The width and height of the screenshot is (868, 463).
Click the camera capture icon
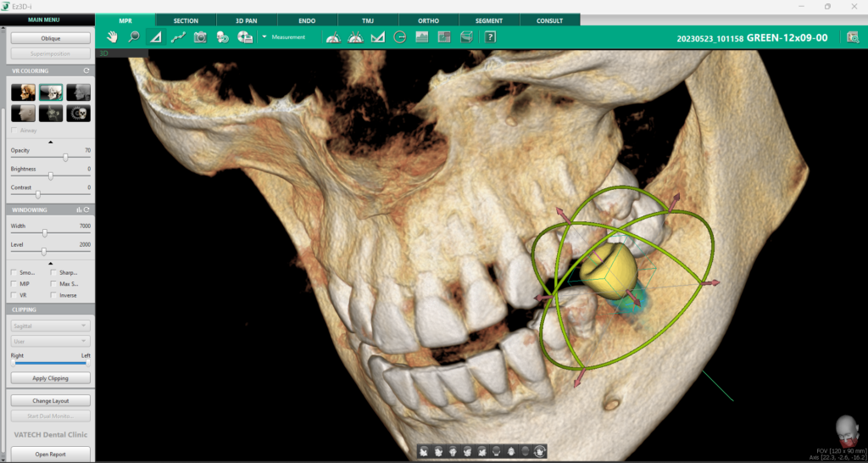200,37
